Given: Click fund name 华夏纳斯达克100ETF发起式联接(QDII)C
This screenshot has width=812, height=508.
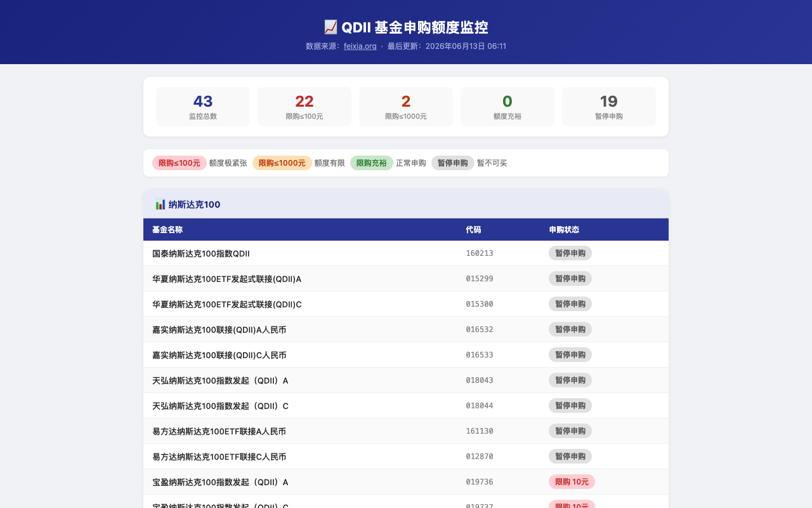Looking at the screenshot, I should 227,304.
